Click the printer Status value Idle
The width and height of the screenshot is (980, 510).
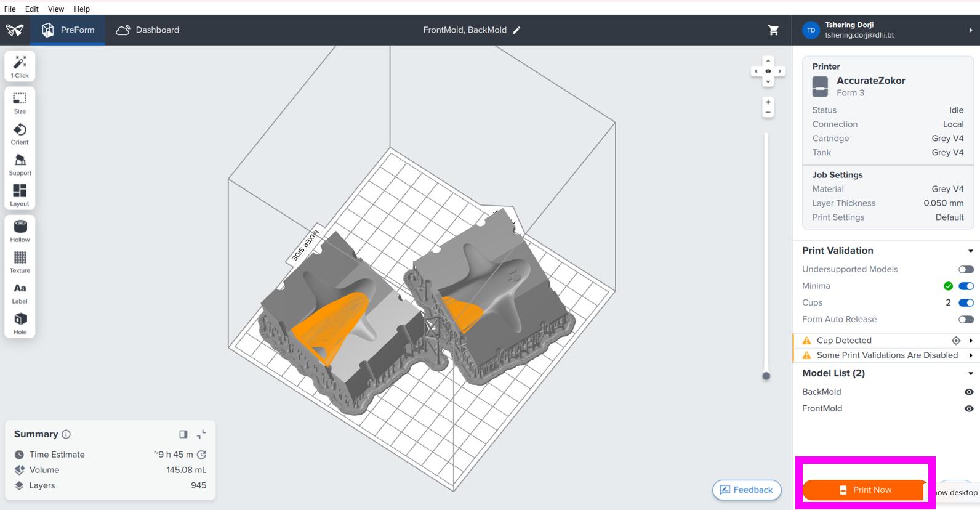956,110
